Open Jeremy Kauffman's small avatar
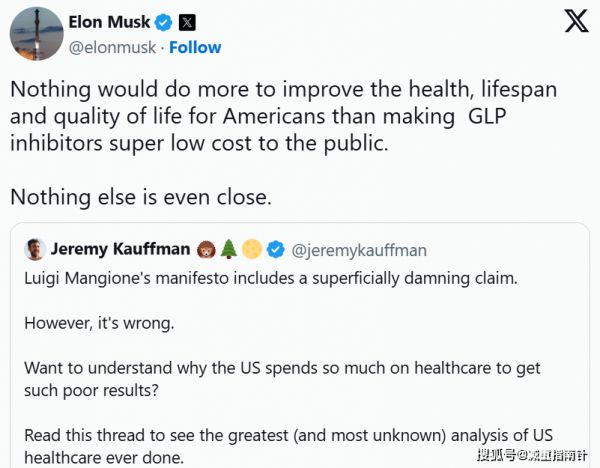 [x=34, y=249]
